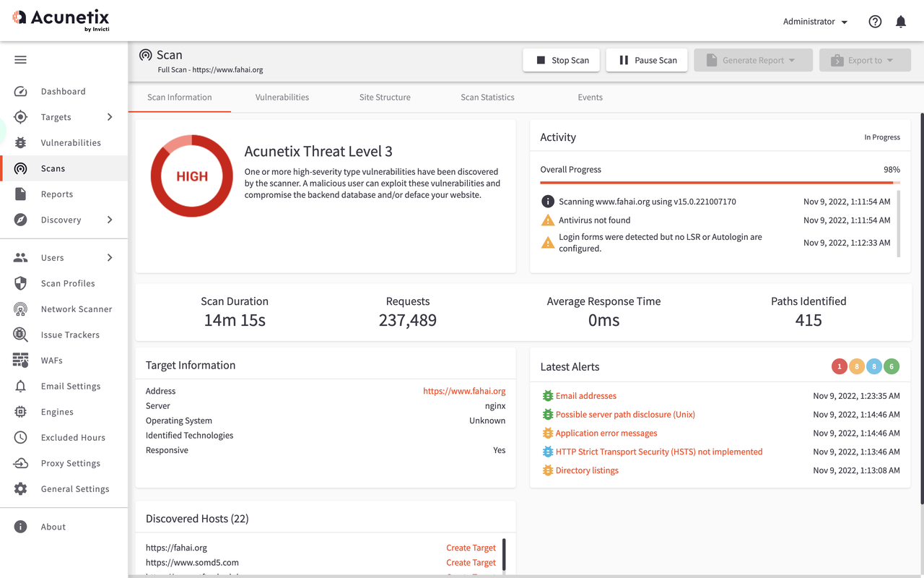Click the HIGH threat level donut chart
924x578 pixels.
[192, 176]
